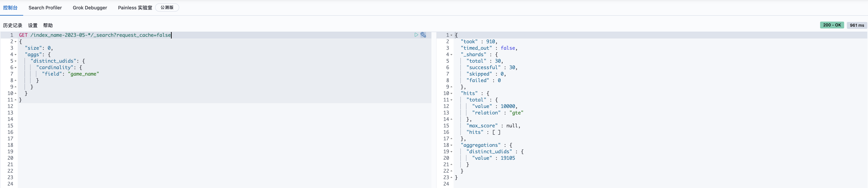
Task: Open the Grok Debugger tab
Action: click(x=90, y=7)
